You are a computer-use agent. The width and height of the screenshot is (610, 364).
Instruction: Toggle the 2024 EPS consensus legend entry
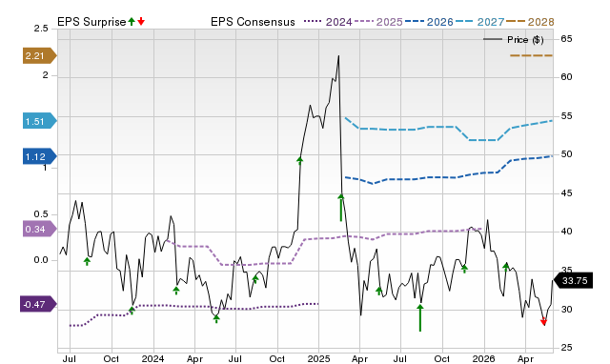click(x=328, y=22)
